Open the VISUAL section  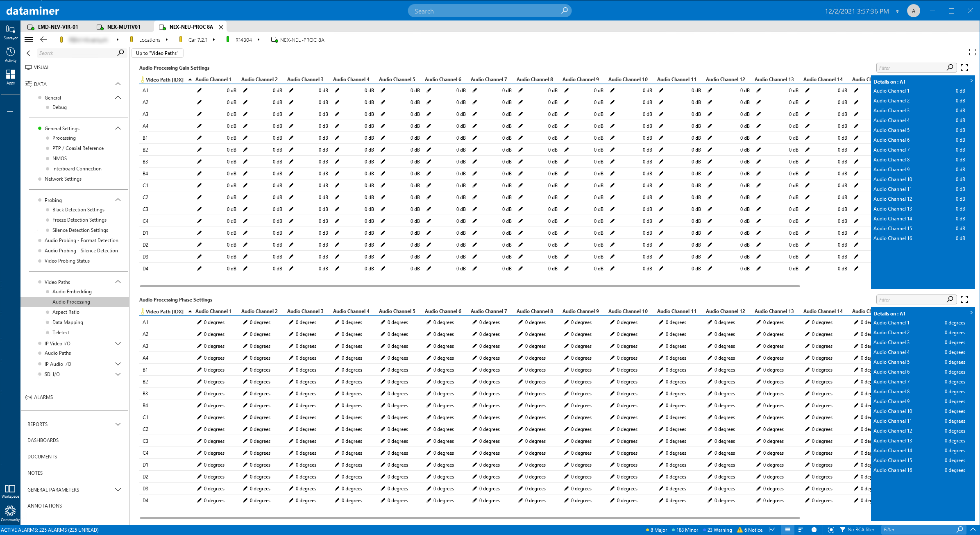(41, 67)
